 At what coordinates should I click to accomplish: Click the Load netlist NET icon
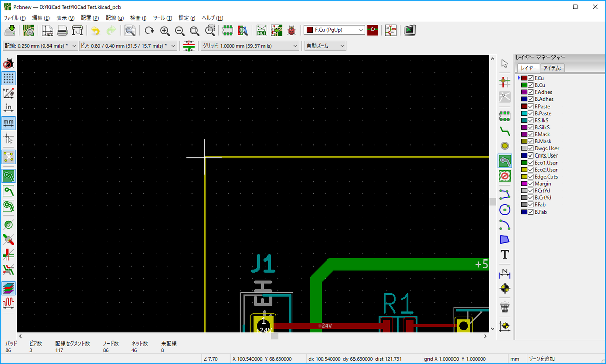point(262,30)
